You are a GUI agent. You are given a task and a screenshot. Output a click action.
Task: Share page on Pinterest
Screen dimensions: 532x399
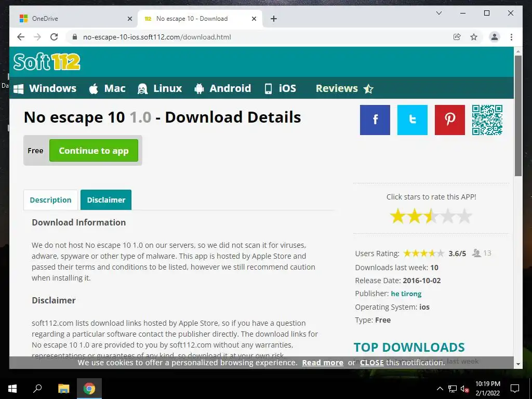[x=449, y=120]
